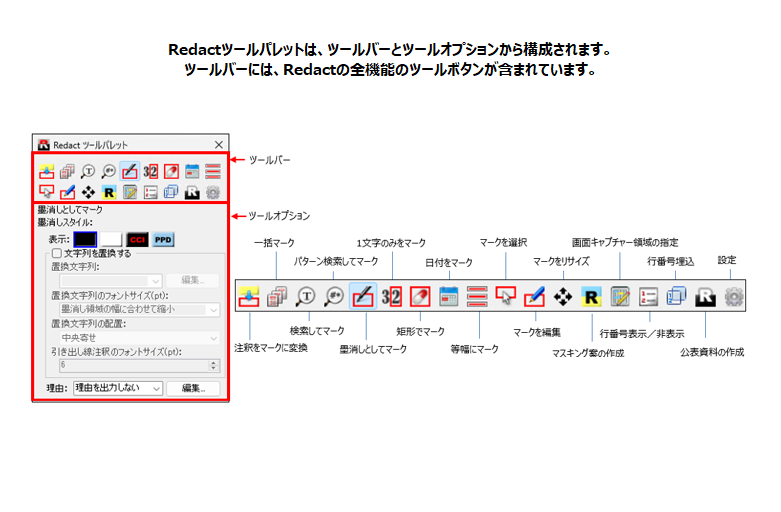The image size is (781, 512).
Task: Choose 検索してマーク tool in the palette window
Action: click(88, 172)
